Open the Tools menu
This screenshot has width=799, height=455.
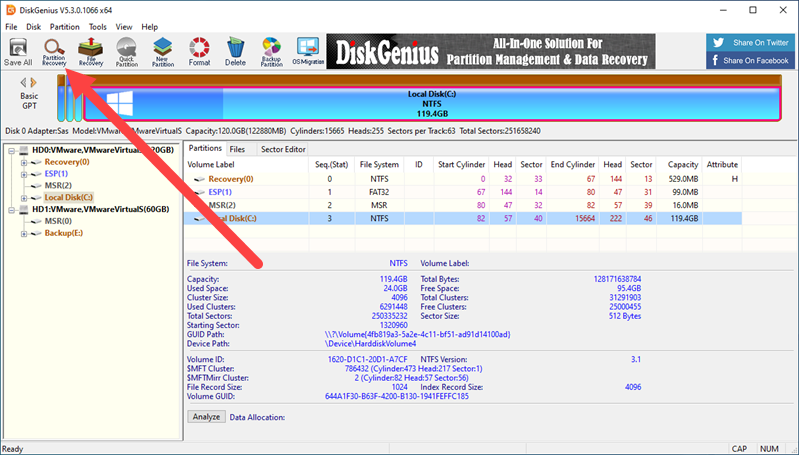[98, 26]
